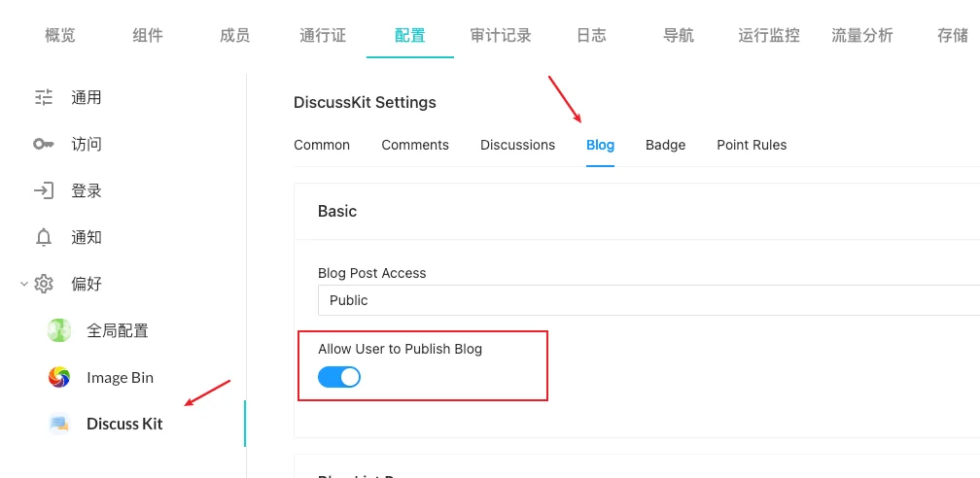Click the login arrow icon beside 登录
Image resolution: width=980 pixels, height=478 pixels.
[43, 190]
